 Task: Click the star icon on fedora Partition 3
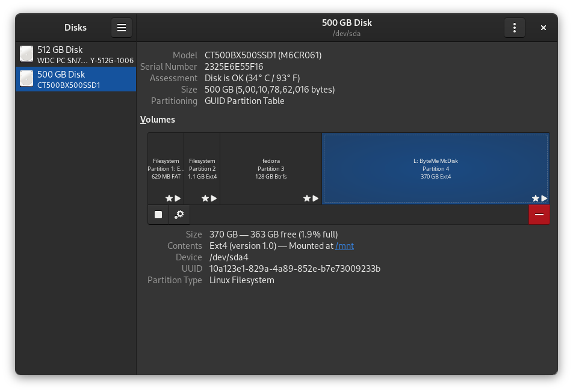point(306,198)
